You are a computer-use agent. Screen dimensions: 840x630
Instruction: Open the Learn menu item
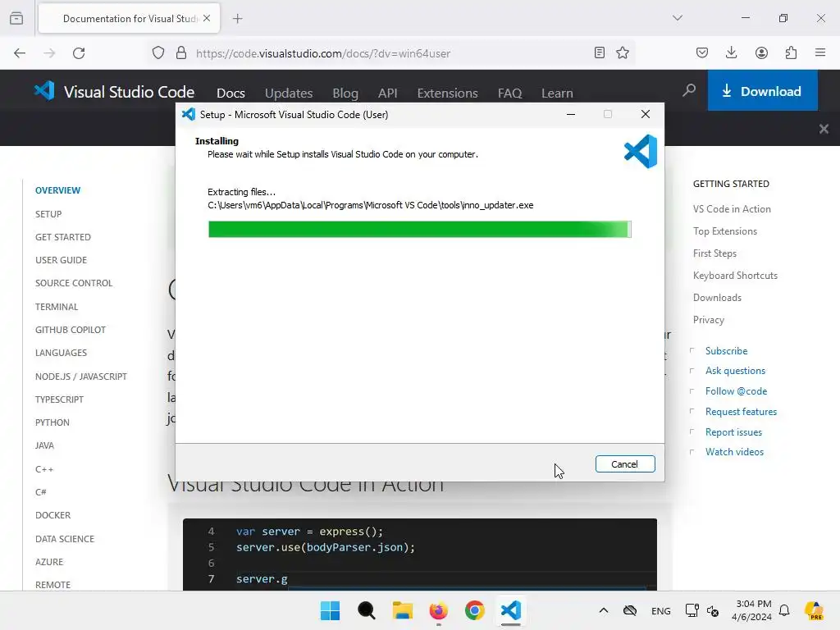click(x=557, y=93)
